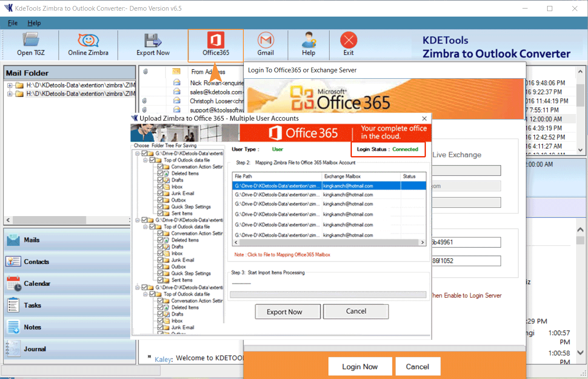
Task: Click the Export Now toolbar icon
Action: pyautogui.click(x=153, y=40)
